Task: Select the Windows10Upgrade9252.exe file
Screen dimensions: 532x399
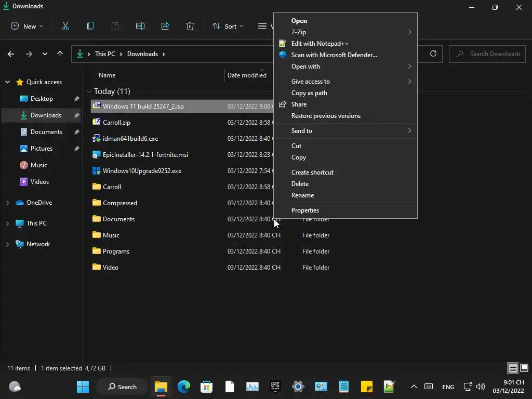Action: click(142, 170)
